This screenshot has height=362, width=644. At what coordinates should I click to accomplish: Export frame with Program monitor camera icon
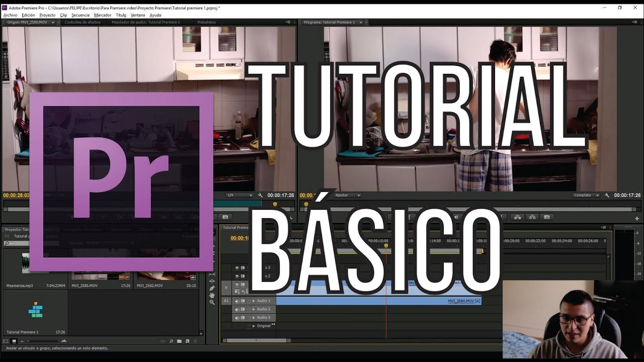click(x=547, y=217)
